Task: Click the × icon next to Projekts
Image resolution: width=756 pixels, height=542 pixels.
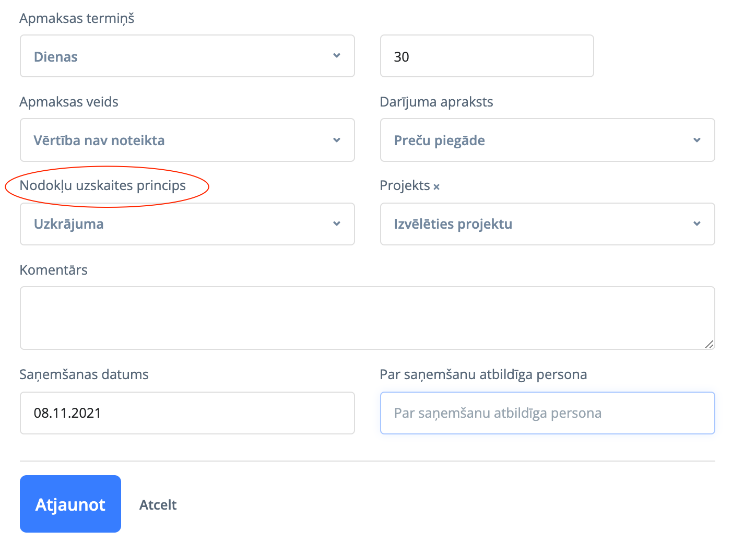Action: 436,186
